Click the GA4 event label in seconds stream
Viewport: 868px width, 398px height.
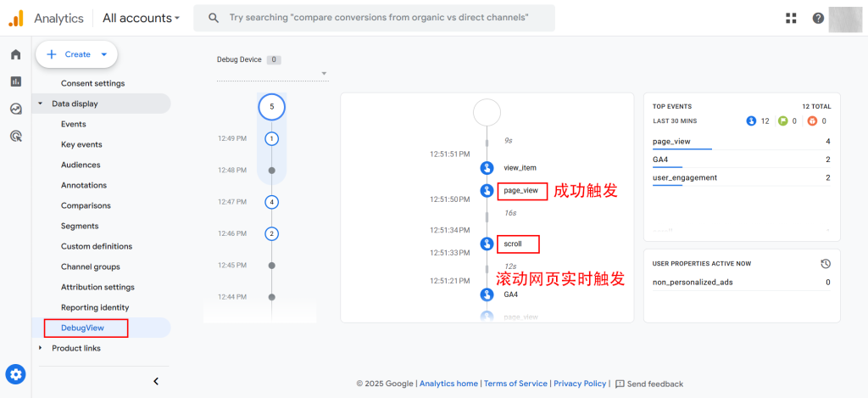[510, 294]
